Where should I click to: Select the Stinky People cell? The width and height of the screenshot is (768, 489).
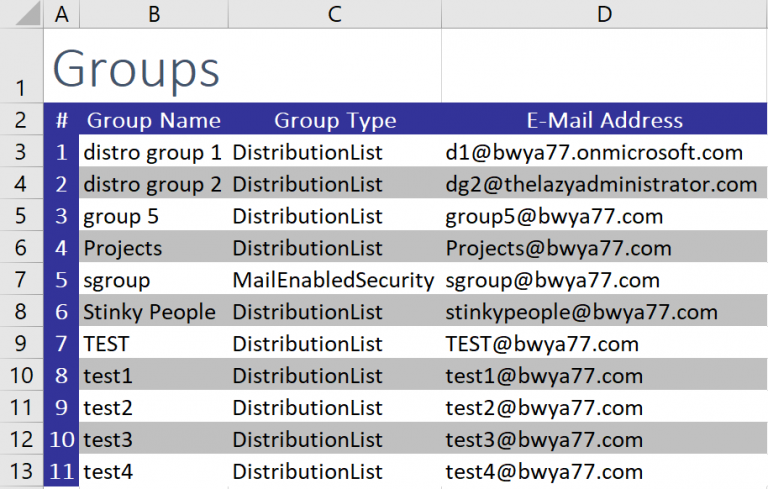154,312
